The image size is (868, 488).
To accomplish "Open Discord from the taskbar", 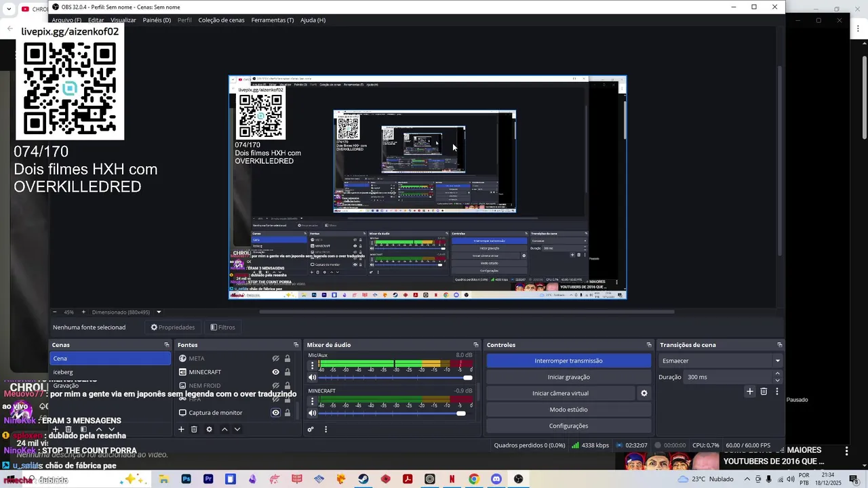I will [x=496, y=479].
